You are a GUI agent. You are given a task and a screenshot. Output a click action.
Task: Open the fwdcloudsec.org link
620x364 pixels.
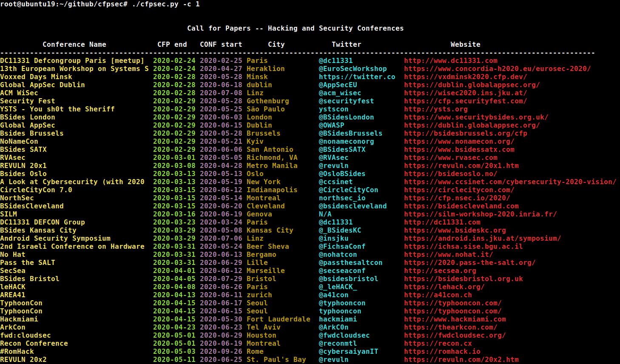pos(455,335)
